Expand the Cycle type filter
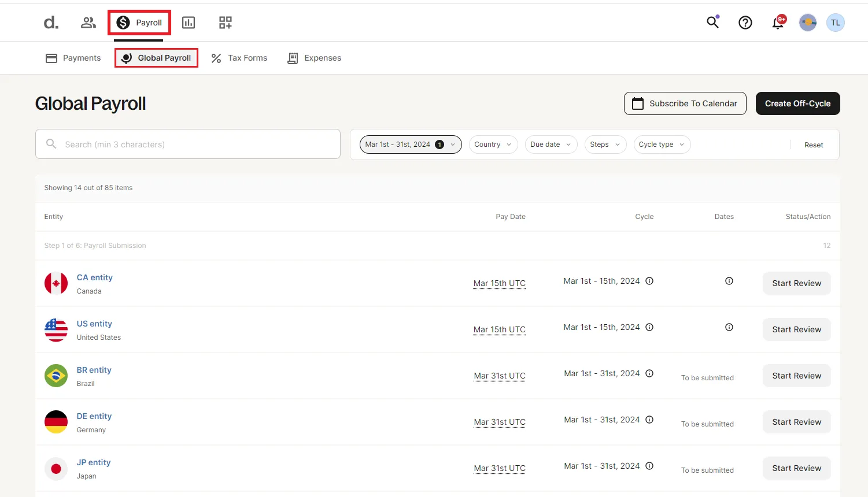 pos(662,144)
